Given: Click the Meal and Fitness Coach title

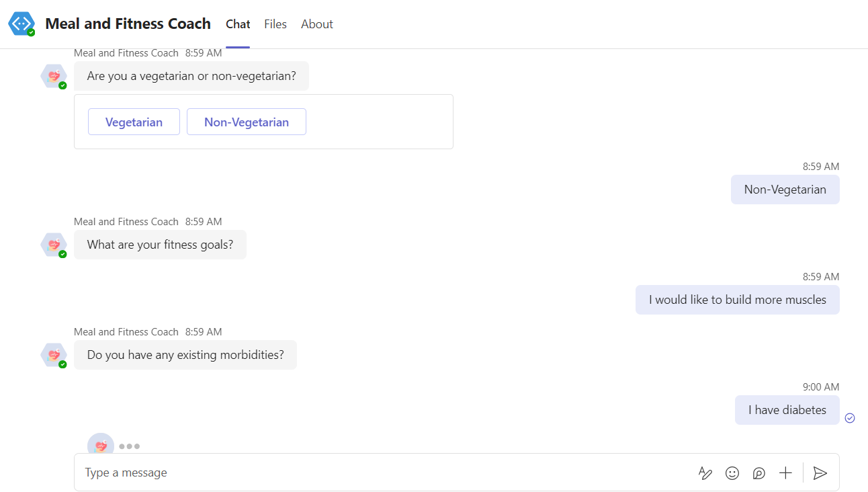Looking at the screenshot, I should tap(127, 24).
